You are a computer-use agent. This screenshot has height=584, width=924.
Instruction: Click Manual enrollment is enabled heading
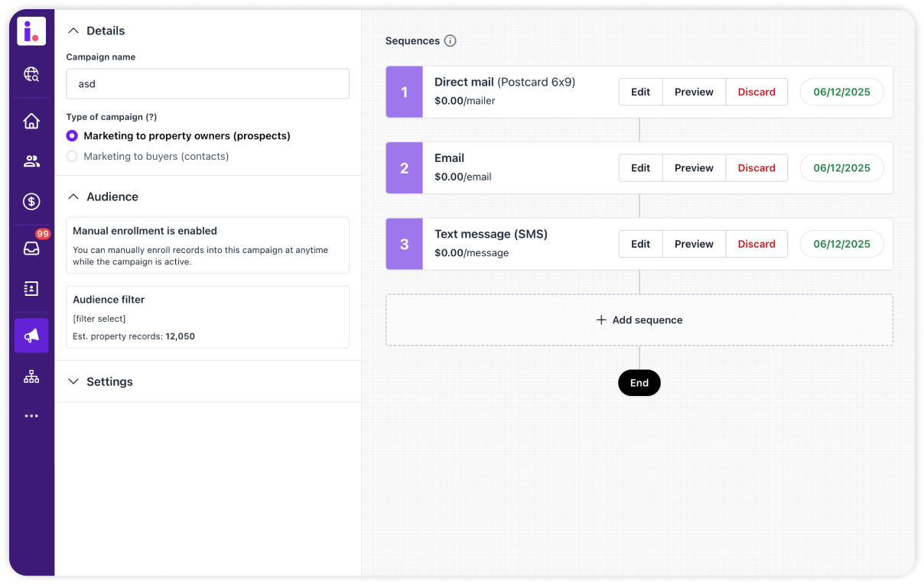coord(145,231)
